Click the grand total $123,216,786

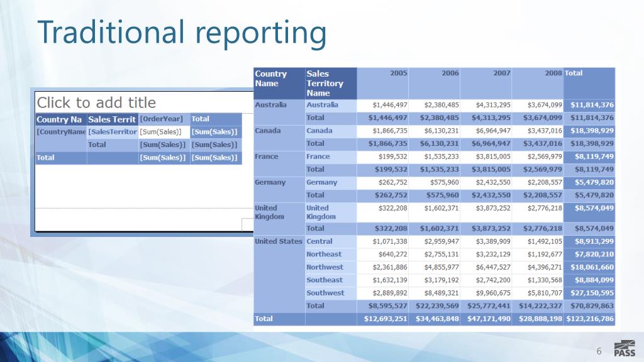point(589,319)
